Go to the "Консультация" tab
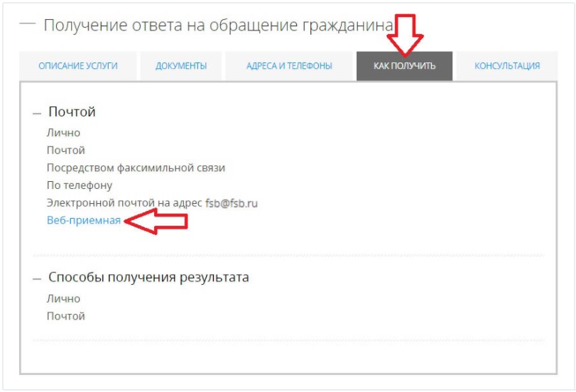Screen dimensions: 576x392 (506, 66)
